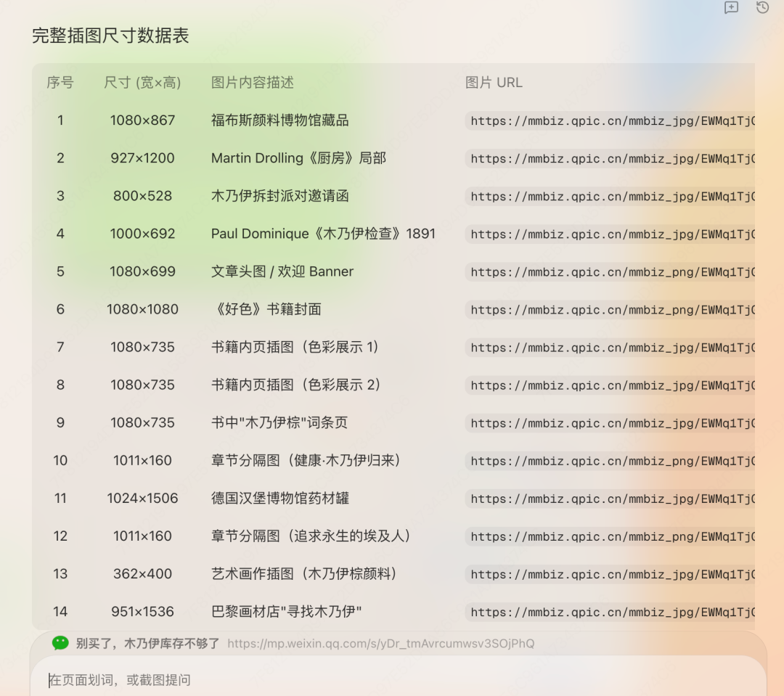The height and width of the screenshot is (696, 784).
Task: Click the green WeChat icon beside the article title
Action: (x=60, y=643)
